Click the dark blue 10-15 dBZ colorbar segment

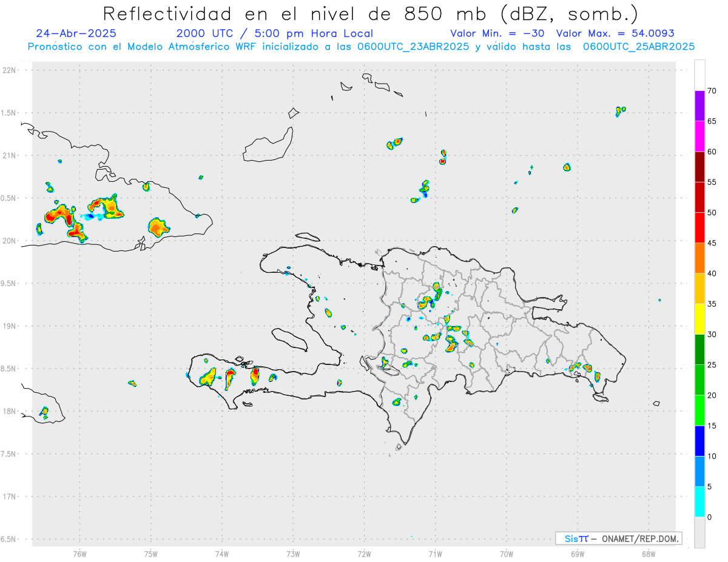point(699,441)
